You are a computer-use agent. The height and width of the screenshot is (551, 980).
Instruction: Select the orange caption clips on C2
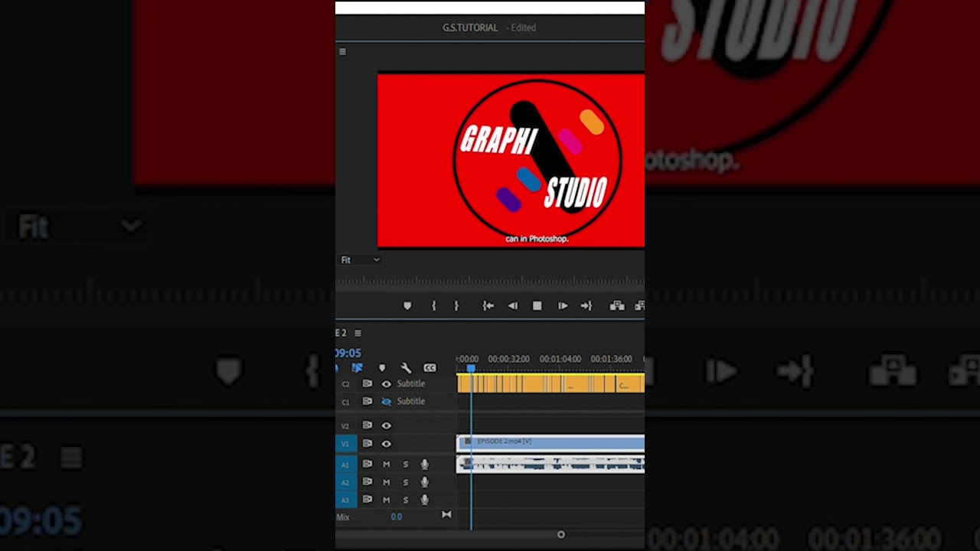[x=550, y=383]
